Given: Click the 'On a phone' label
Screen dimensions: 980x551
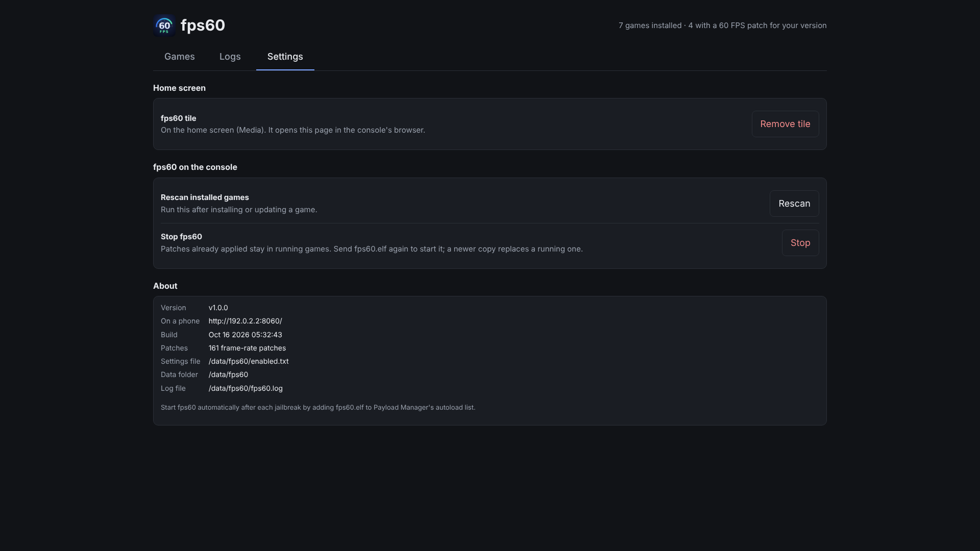Looking at the screenshot, I should (180, 321).
